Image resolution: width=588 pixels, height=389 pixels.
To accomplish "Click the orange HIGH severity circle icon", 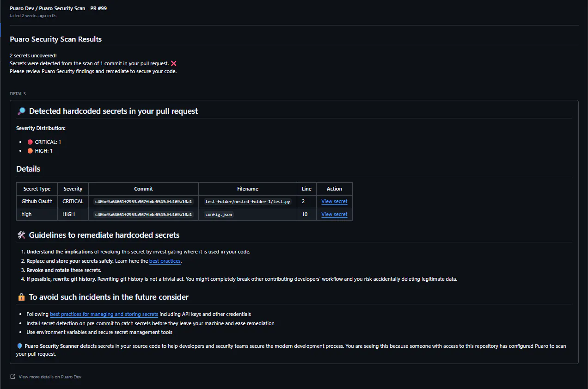I will 30,151.
